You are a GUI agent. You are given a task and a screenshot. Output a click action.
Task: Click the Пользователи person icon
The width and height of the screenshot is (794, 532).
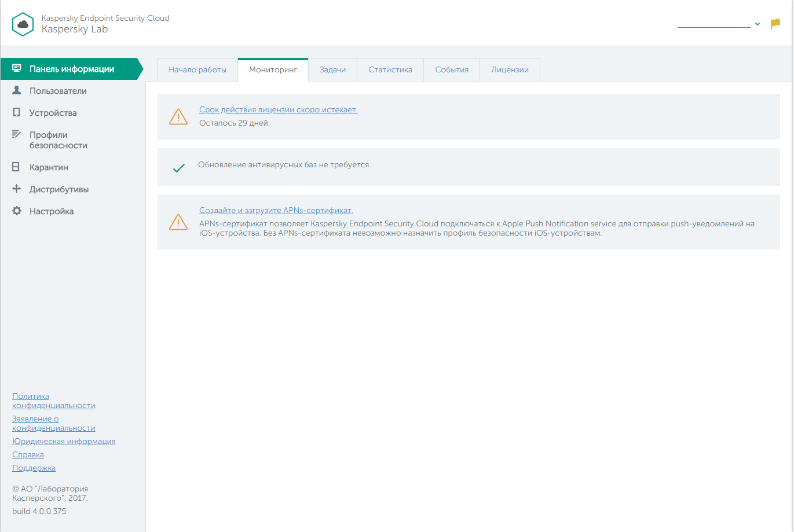click(17, 90)
